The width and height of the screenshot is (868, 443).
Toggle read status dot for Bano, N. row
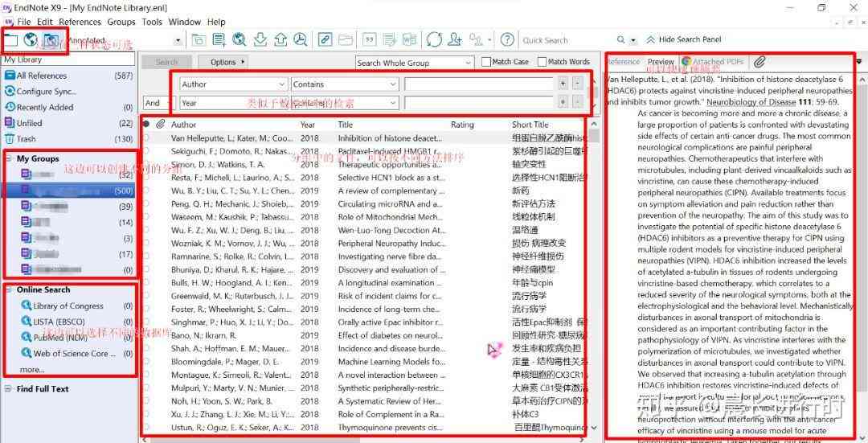point(146,335)
